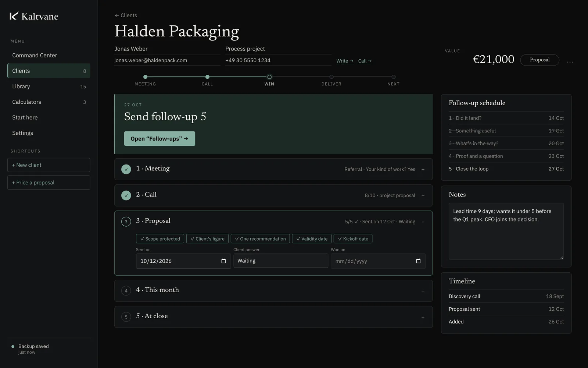Click the 'Send follow-up 5' heading
The width and height of the screenshot is (588, 368).
pyautogui.click(x=165, y=117)
